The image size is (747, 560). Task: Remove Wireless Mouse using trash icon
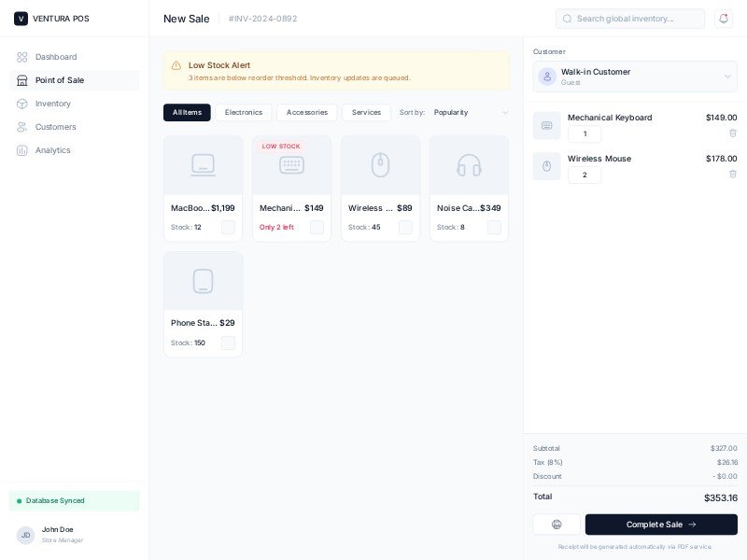732,175
